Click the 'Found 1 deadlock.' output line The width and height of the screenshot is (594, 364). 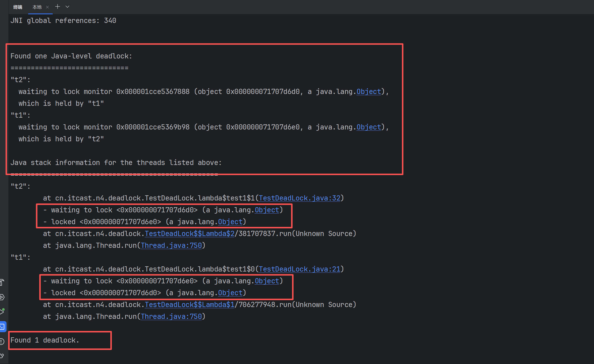point(45,340)
